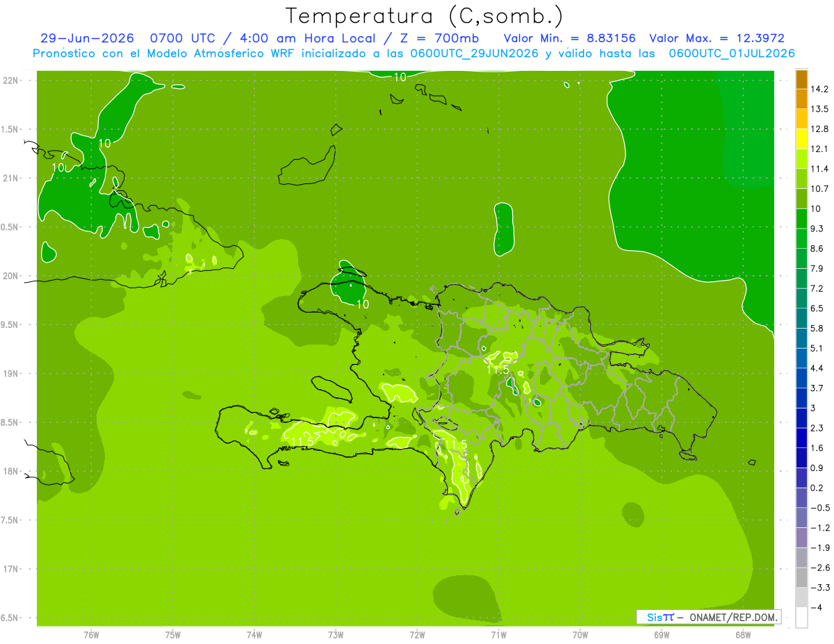Click the colorbar value '-4'
Screen dimensions: 834x644
[x=815, y=607]
